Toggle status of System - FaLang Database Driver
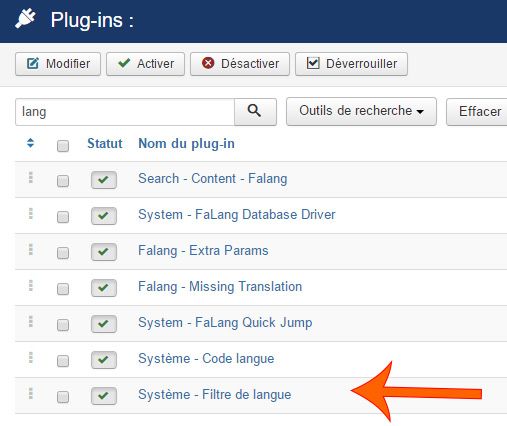507x426 pixels. tap(104, 216)
